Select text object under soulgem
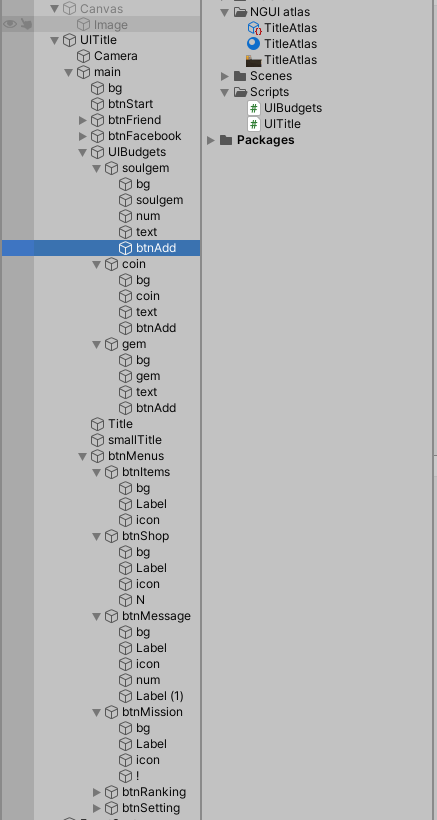437x820 pixels. tap(146, 232)
